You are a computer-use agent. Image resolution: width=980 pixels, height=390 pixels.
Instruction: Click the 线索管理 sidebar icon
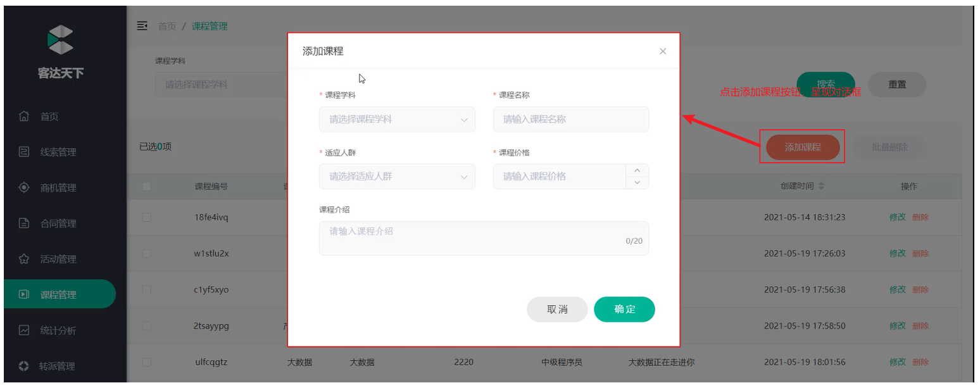24,152
